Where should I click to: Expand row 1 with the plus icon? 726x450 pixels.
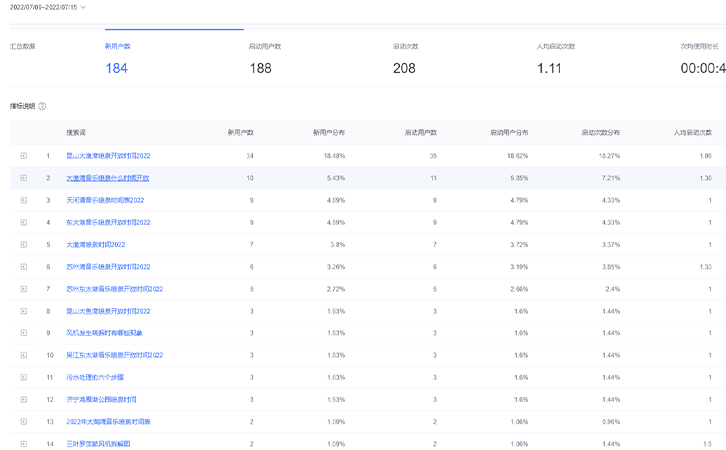click(24, 156)
